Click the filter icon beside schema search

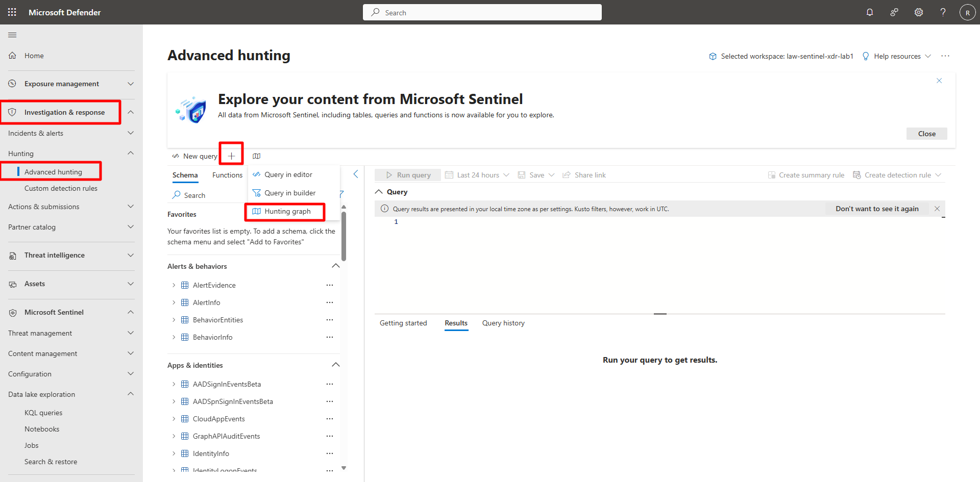[341, 194]
